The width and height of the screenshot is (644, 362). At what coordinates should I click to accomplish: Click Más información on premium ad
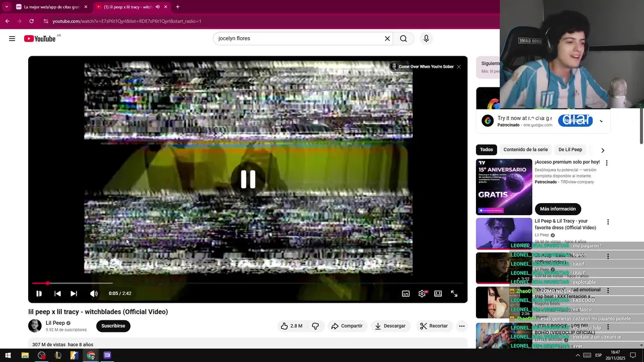click(557, 209)
